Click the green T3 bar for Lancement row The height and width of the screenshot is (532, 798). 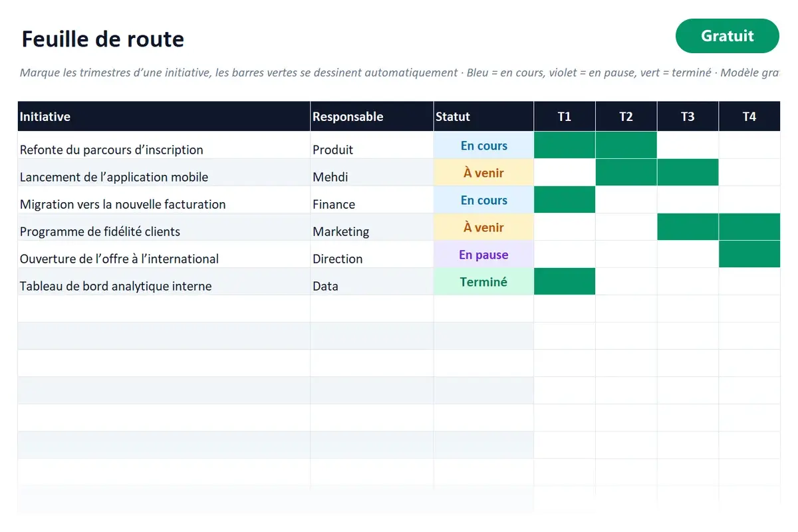tap(688, 172)
